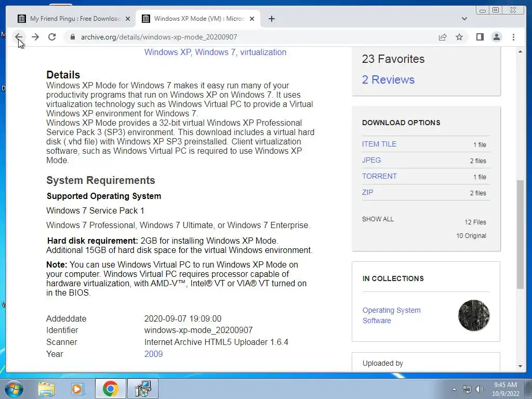Click the IN COLLECTIONS heading
The height and width of the screenshot is (399, 532).
393,278
